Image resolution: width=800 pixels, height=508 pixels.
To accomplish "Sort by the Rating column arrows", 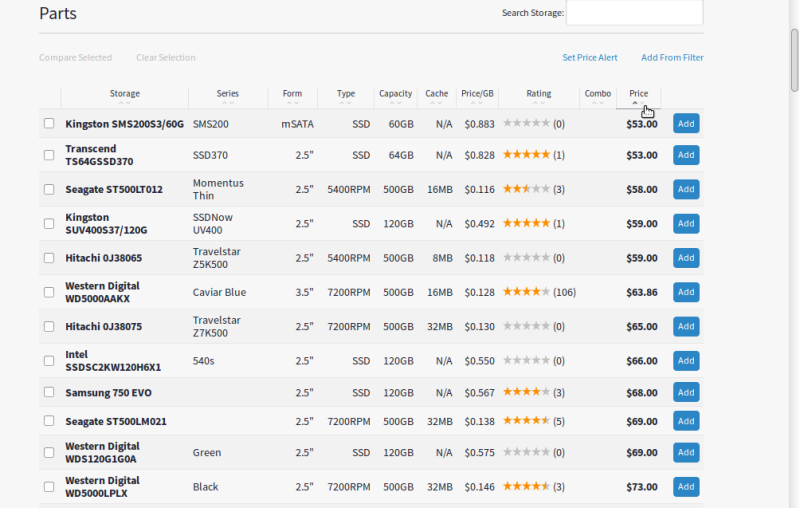I will tap(539, 102).
